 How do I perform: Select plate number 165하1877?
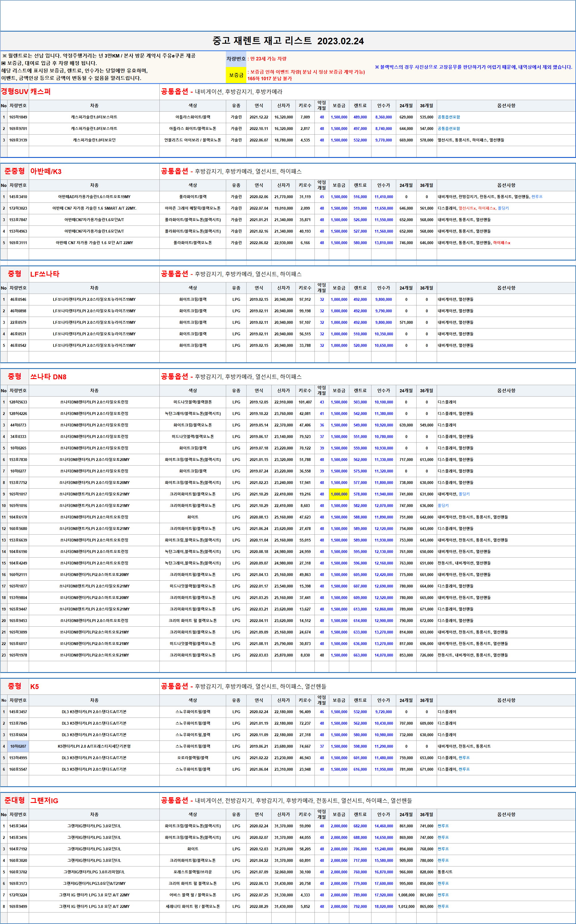click(x=18, y=586)
